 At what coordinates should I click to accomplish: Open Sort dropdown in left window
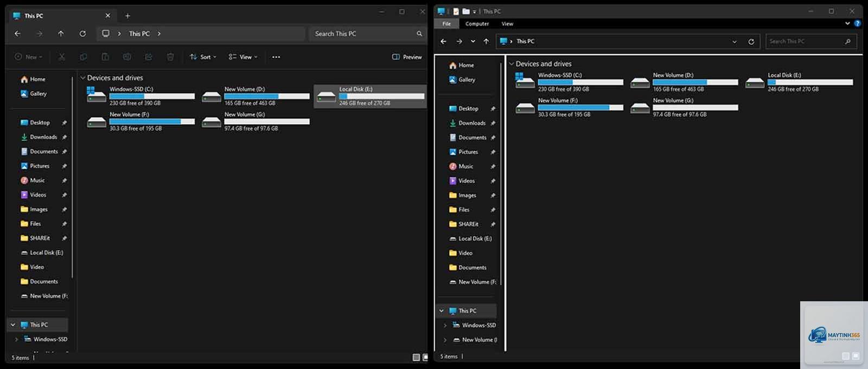203,57
